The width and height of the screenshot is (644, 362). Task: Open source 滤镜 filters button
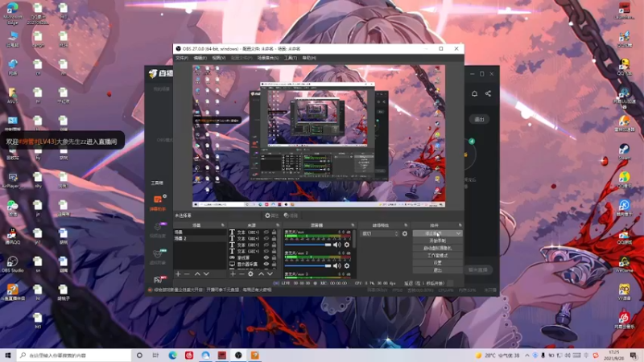click(291, 216)
